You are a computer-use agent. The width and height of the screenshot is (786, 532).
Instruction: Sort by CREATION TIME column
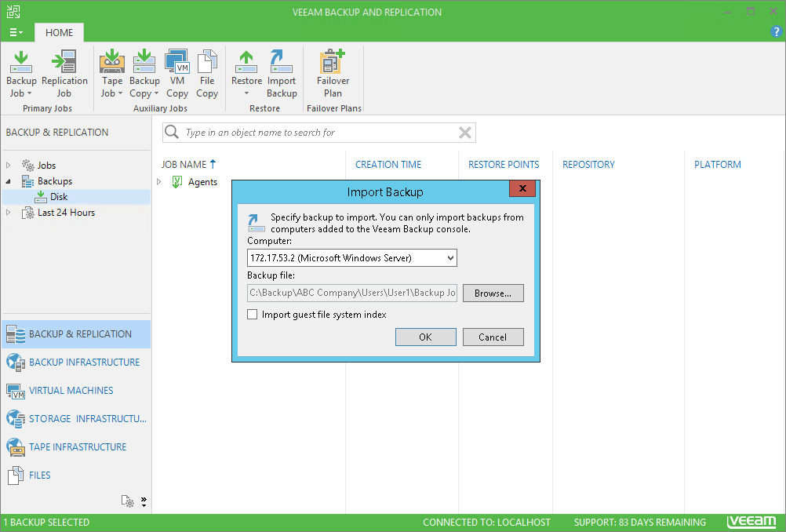[x=388, y=165]
